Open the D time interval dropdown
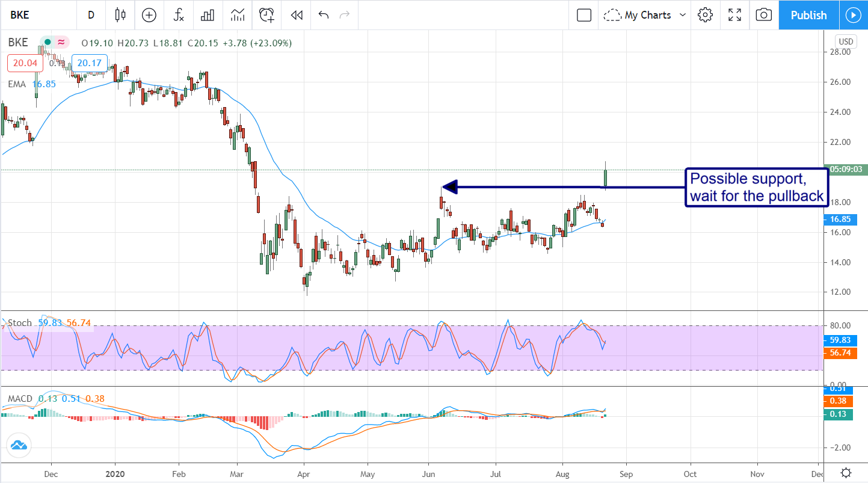 point(91,15)
